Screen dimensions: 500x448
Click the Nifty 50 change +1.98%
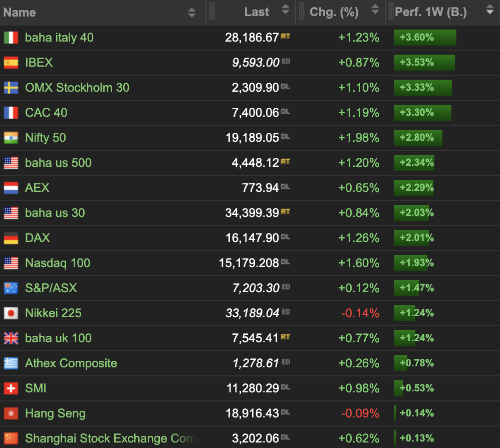[359, 138]
